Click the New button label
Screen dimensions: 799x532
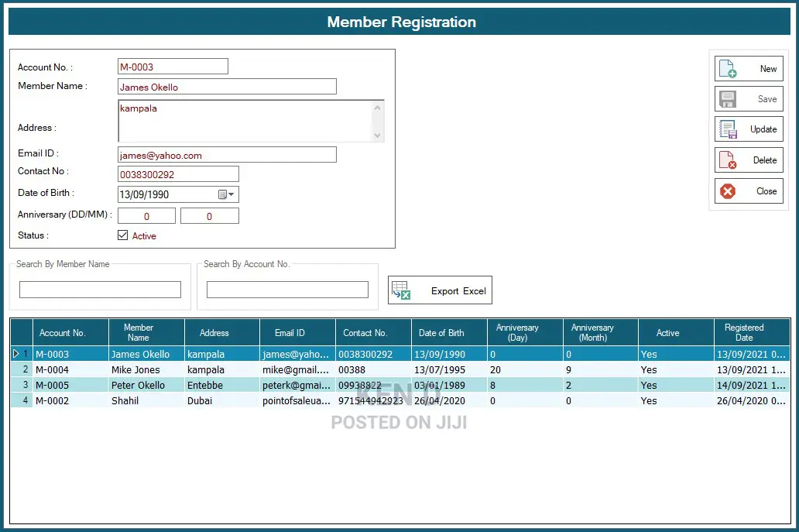coord(769,69)
